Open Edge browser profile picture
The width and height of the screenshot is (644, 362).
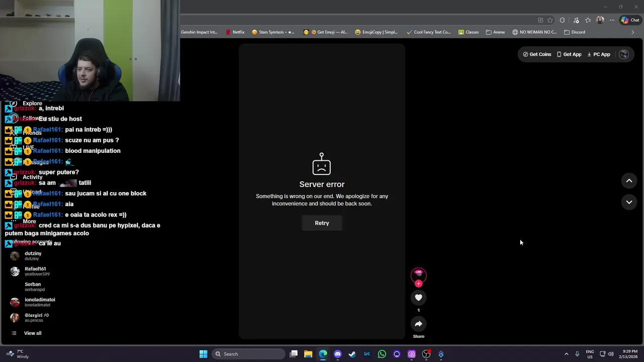coord(600,20)
